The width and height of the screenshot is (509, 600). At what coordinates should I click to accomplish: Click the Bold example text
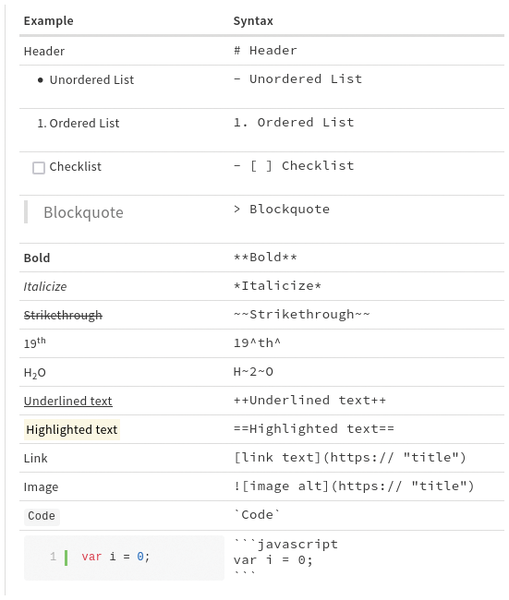point(37,258)
